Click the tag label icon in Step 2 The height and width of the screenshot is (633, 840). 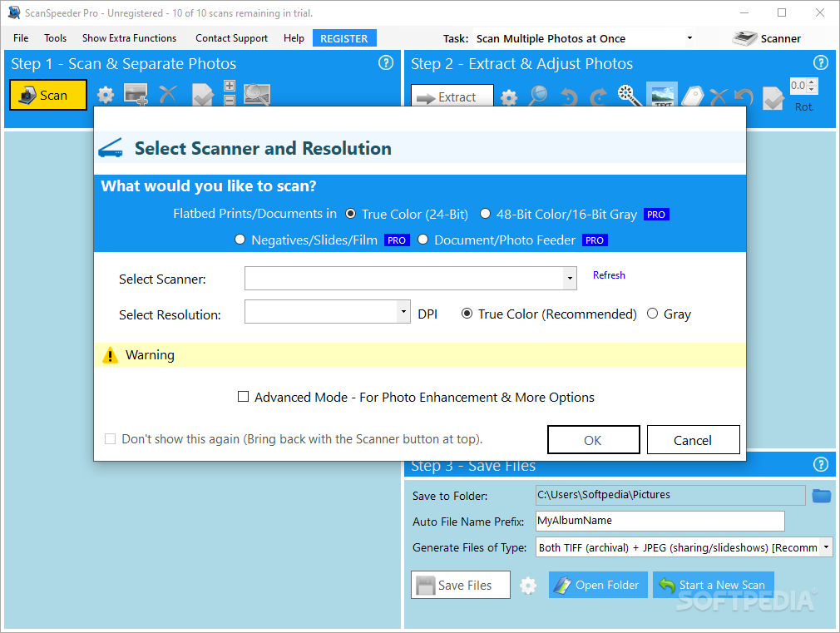(692, 97)
